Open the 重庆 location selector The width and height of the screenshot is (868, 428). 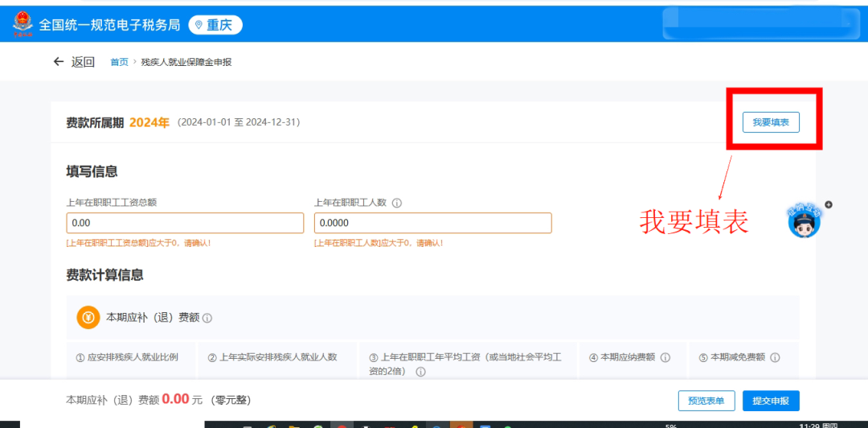(215, 25)
